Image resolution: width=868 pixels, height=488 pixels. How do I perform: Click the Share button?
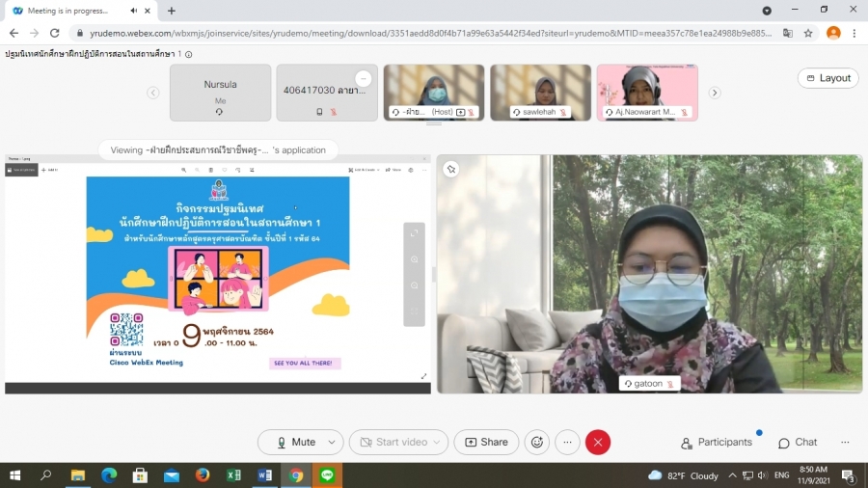point(486,442)
